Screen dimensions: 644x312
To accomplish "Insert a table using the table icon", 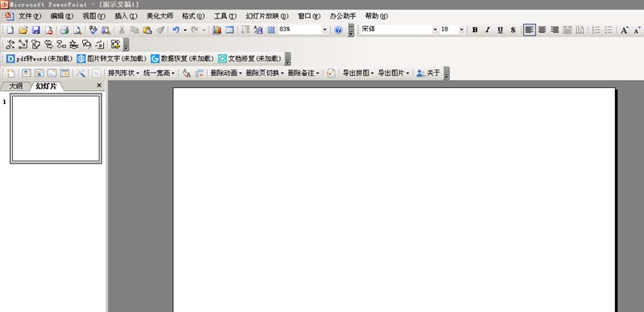I will [x=229, y=30].
